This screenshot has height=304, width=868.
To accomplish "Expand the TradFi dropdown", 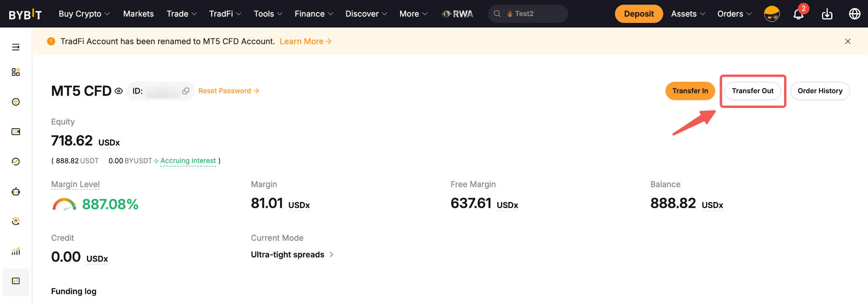I will point(225,14).
